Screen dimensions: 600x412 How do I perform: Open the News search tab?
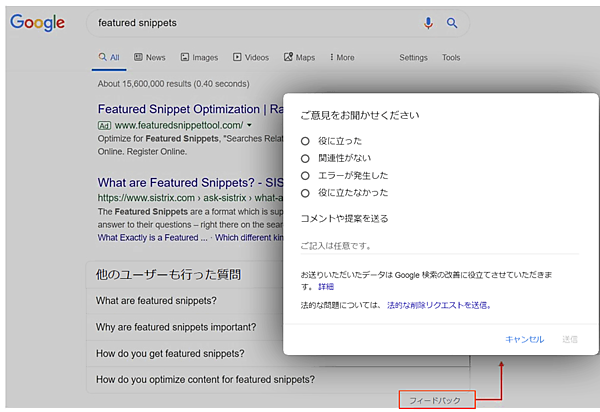[x=149, y=58]
